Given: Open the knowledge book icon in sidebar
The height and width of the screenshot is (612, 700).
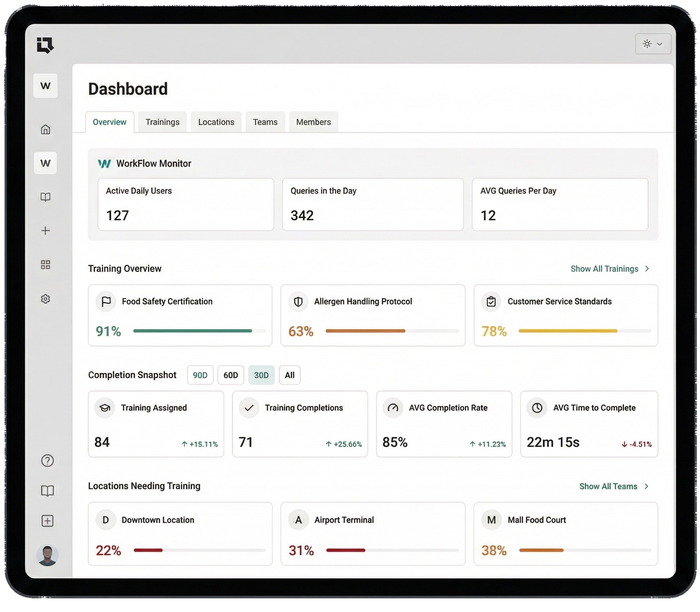Looking at the screenshot, I should pyautogui.click(x=45, y=197).
